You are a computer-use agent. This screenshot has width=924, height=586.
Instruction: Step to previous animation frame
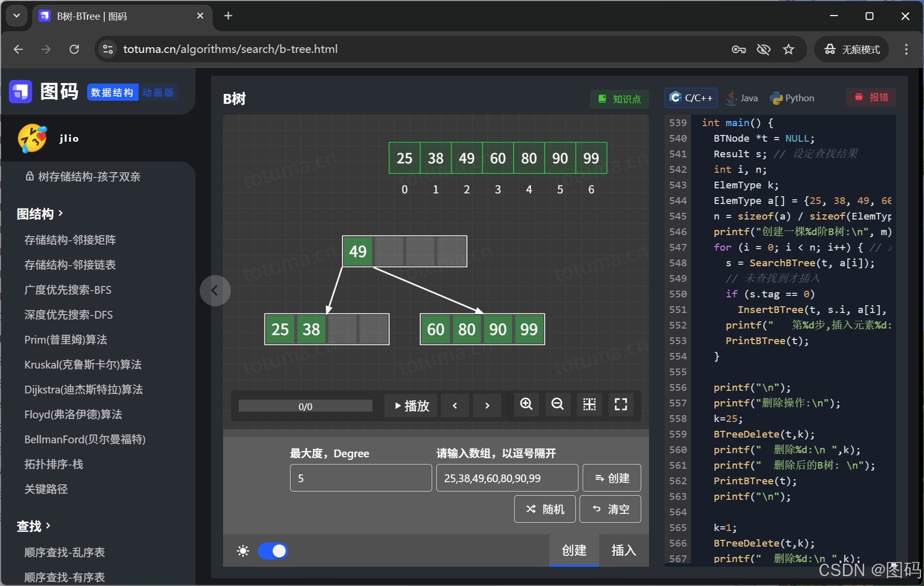tap(455, 405)
